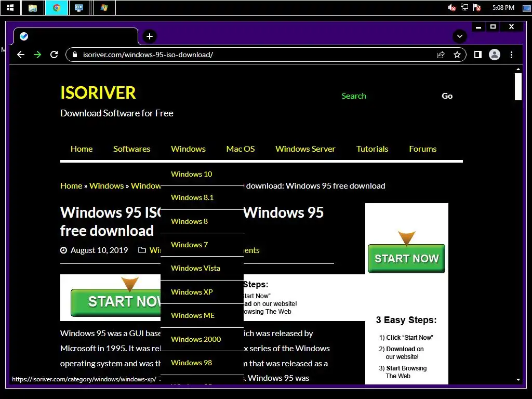Click the scrollbar up arrow
This screenshot has width=532, height=399.
(x=518, y=69)
